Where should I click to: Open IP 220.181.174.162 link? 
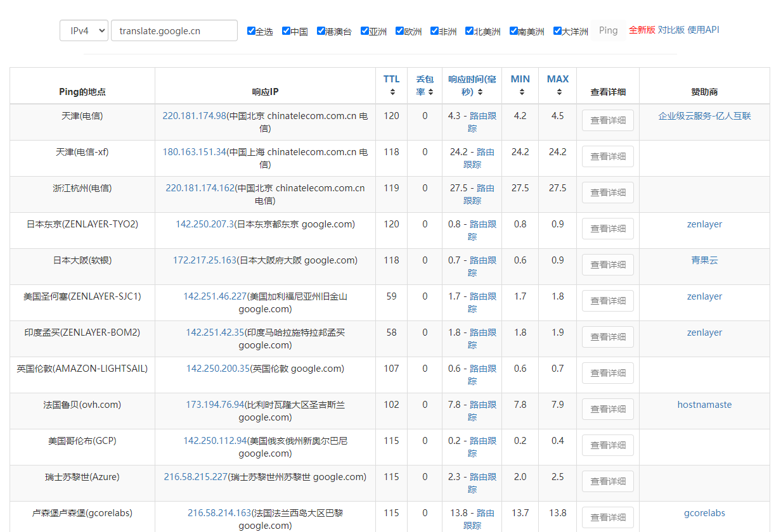(200, 188)
